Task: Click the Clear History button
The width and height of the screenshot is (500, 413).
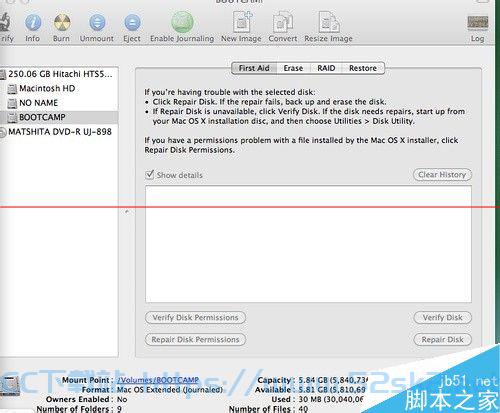Action: pos(442,175)
